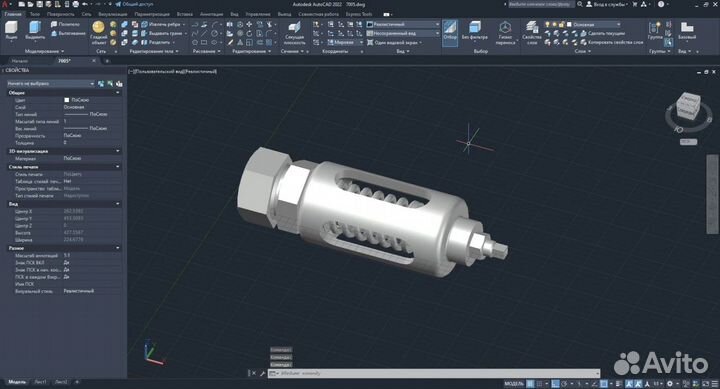Click the MODEL (МОДЕЛЬ) status bar button
The height and width of the screenshot is (389, 720).
click(514, 383)
